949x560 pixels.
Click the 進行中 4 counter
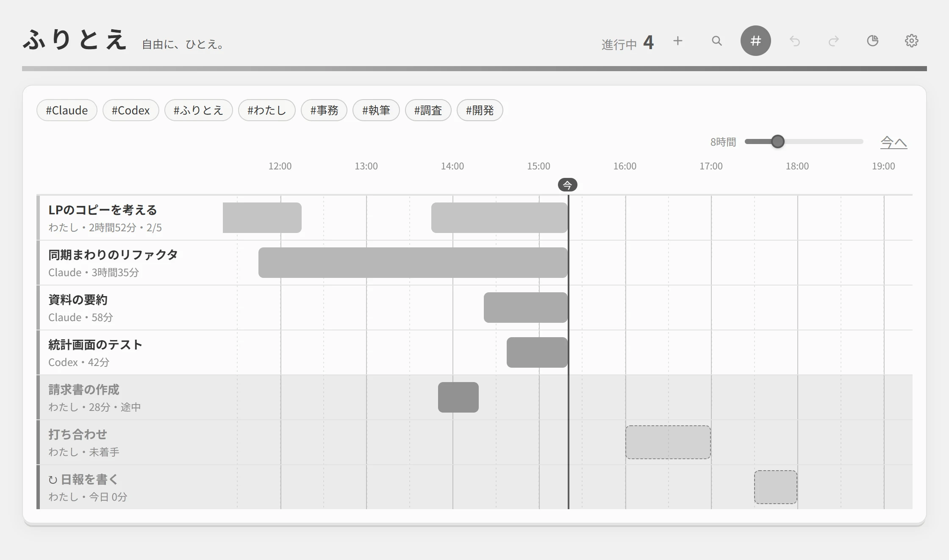click(627, 43)
